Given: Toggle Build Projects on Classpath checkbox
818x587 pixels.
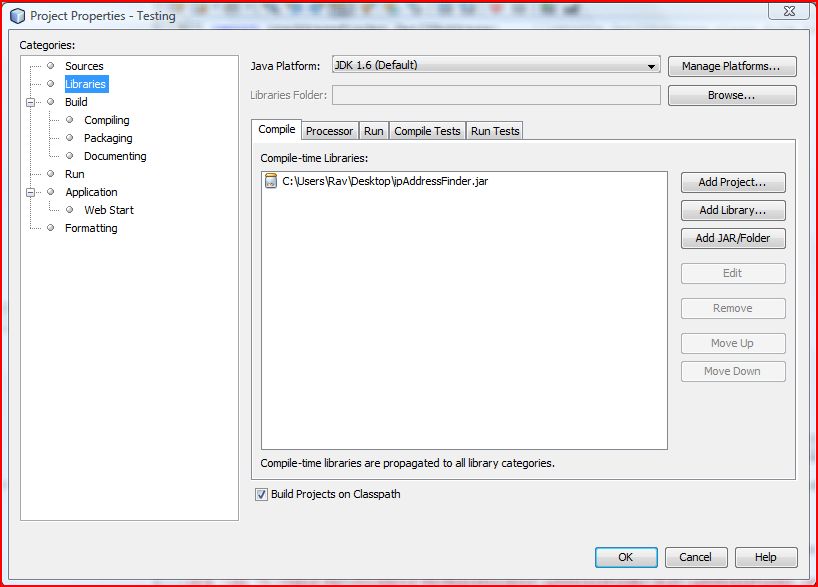Looking at the screenshot, I should coord(261,494).
